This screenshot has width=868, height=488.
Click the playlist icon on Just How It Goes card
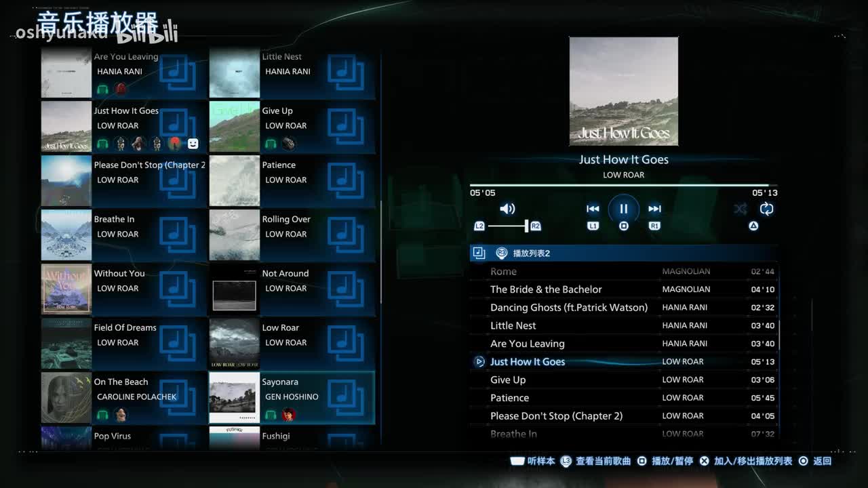(178, 126)
